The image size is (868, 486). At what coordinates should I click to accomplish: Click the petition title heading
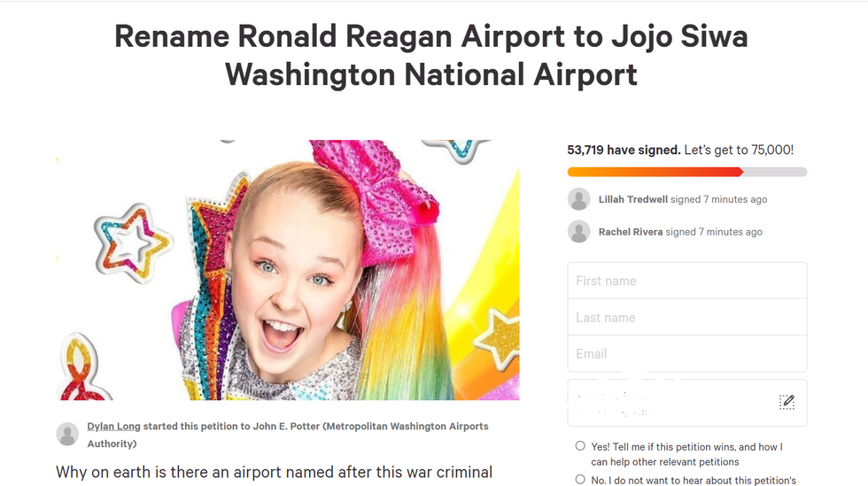pyautogui.click(x=431, y=55)
